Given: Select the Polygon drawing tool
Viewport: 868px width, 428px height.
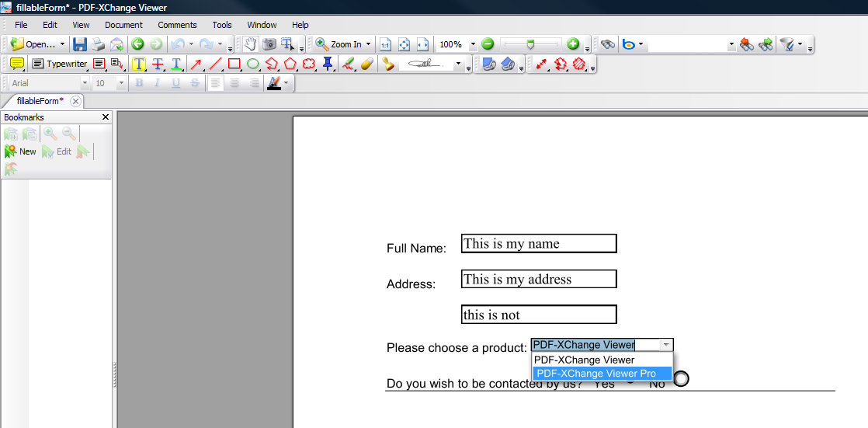Looking at the screenshot, I should tap(290, 64).
